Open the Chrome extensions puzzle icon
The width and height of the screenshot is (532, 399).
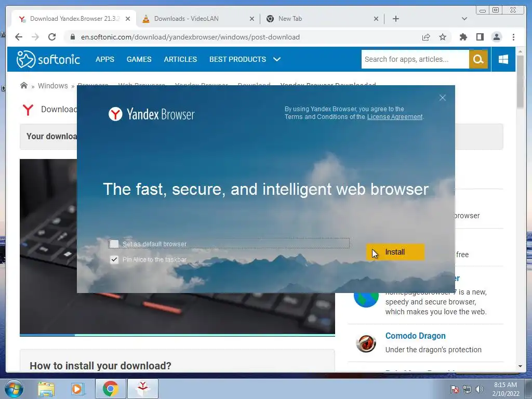463,37
